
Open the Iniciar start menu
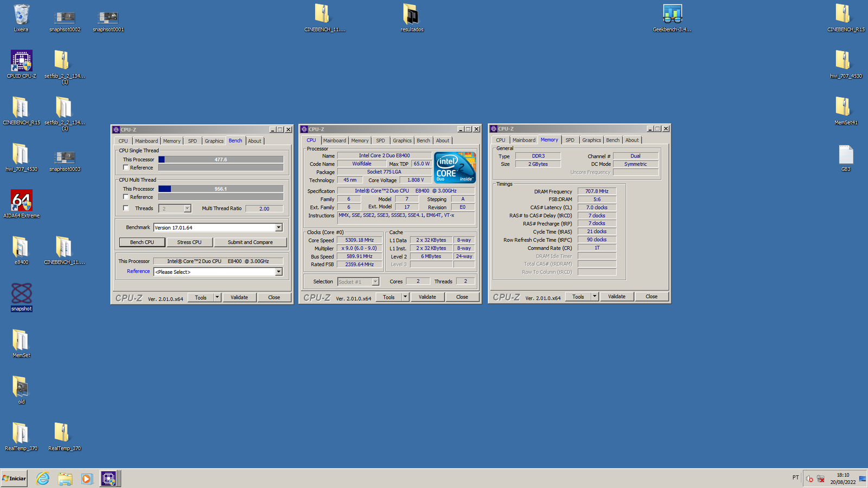click(14, 478)
